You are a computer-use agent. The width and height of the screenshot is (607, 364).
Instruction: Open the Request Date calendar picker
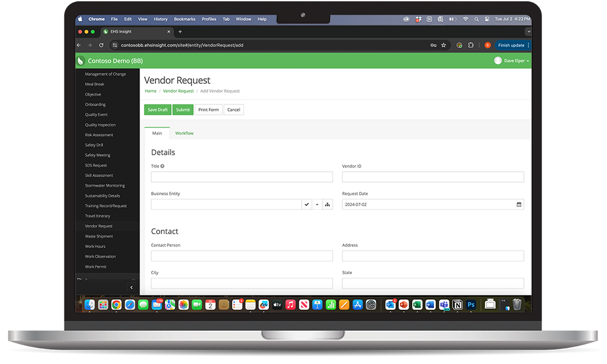[x=519, y=204]
